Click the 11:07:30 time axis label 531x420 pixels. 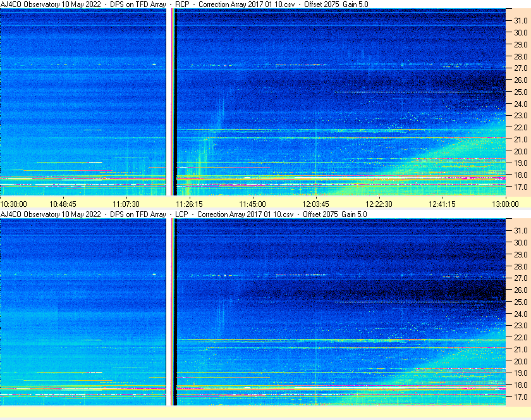(126, 204)
